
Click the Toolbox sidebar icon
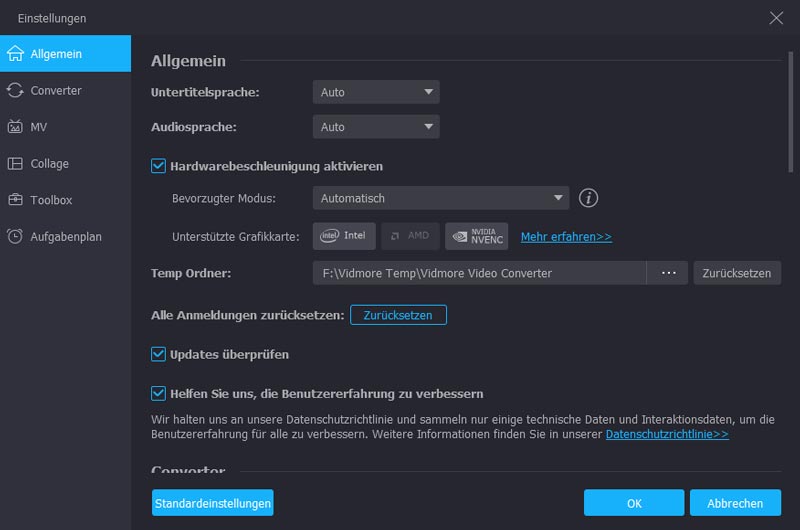point(15,200)
